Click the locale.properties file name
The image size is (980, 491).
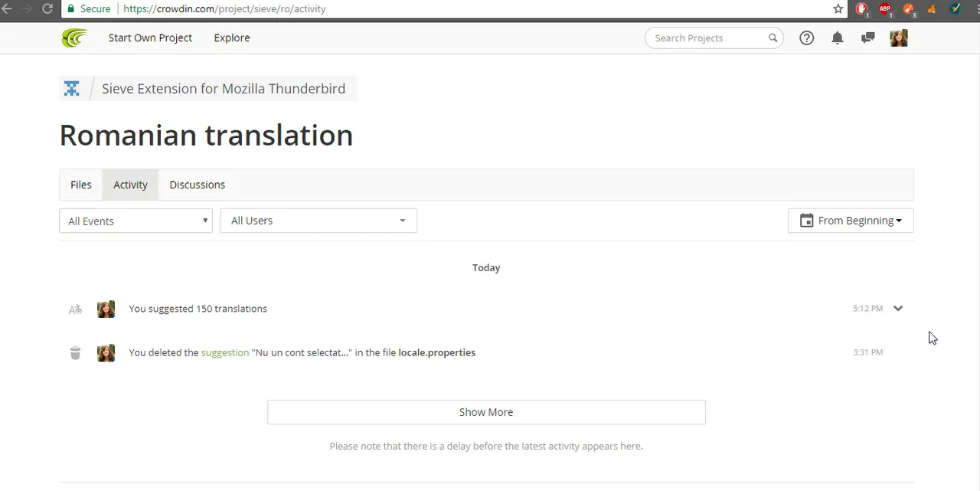pos(437,352)
